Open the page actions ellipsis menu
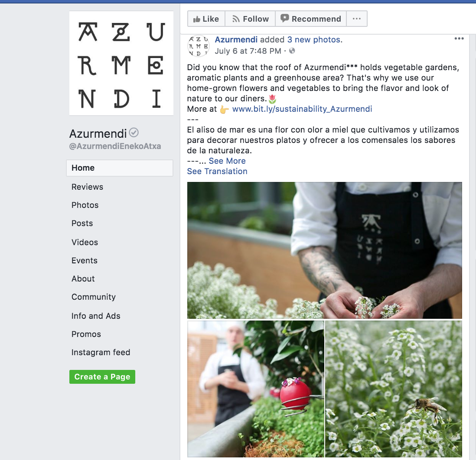Image resolution: width=476 pixels, height=460 pixels. pos(357,19)
